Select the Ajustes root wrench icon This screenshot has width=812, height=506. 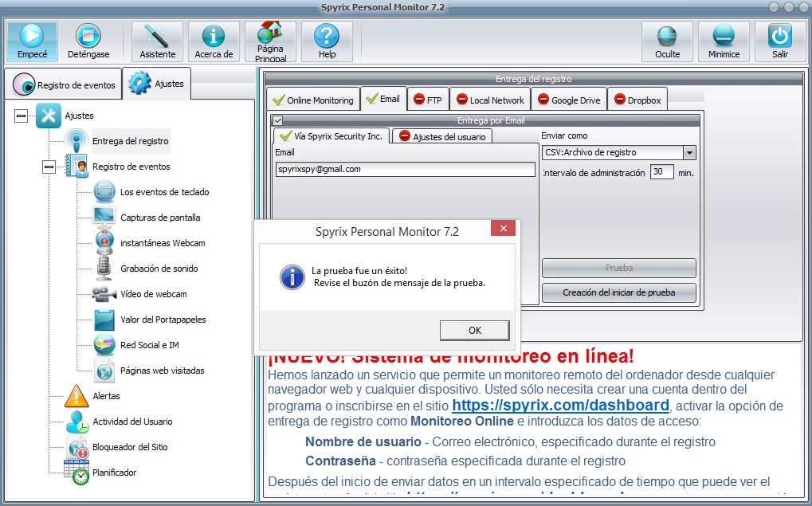(x=49, y=116)
